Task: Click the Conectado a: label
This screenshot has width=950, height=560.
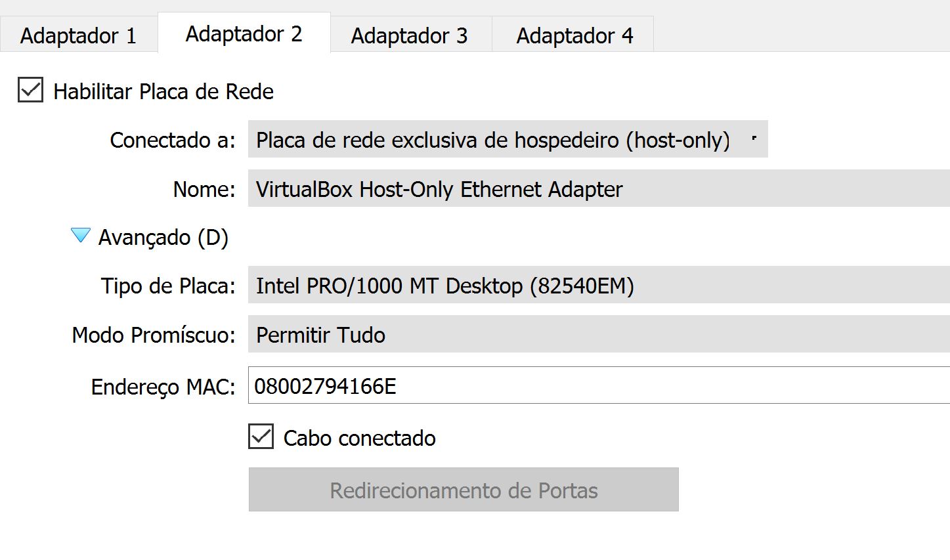Action: 173,140
